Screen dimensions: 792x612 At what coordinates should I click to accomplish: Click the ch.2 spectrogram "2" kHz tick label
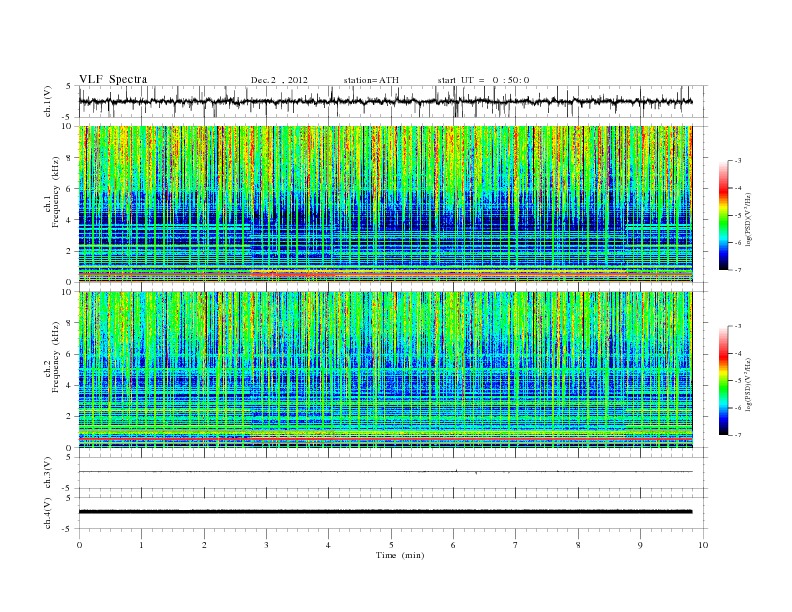point(69,417)
